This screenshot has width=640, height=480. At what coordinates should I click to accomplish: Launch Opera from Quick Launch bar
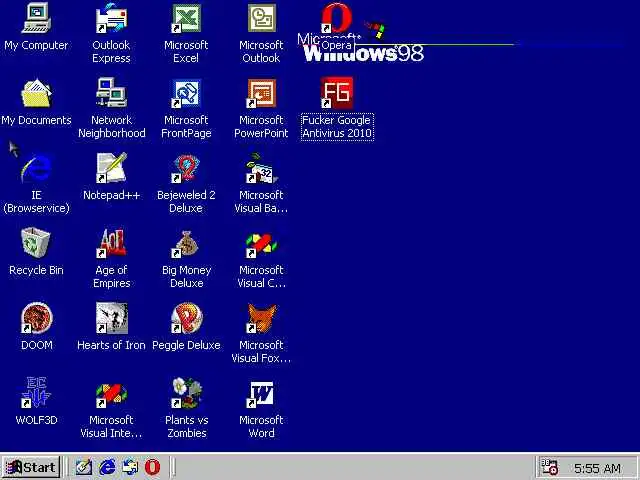tap(153, 467)
